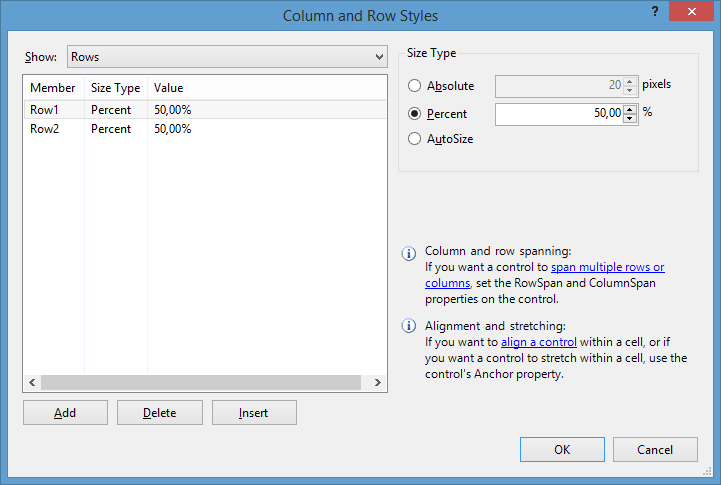
Task: Select the Percent radio button
Action: 414,114
